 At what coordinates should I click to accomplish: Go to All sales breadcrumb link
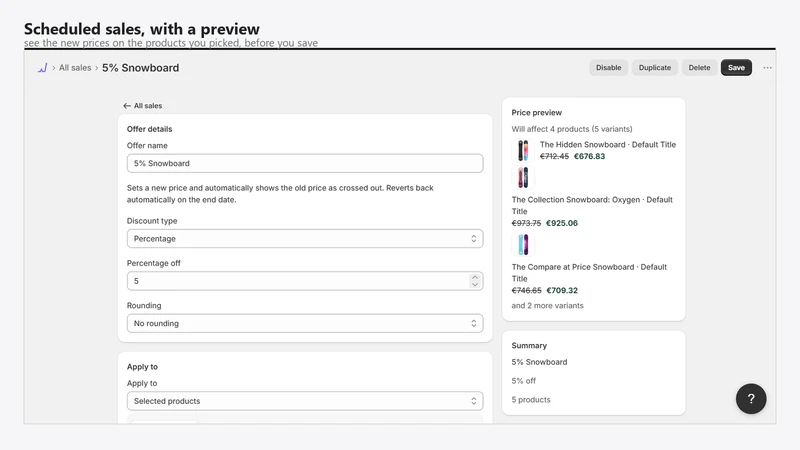point(75,68)
